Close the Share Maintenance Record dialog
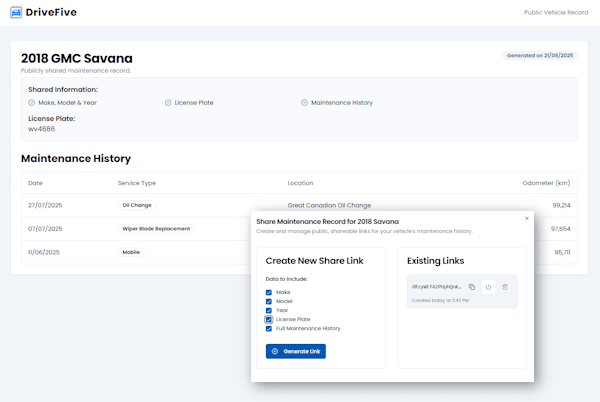 click(527, 218)
